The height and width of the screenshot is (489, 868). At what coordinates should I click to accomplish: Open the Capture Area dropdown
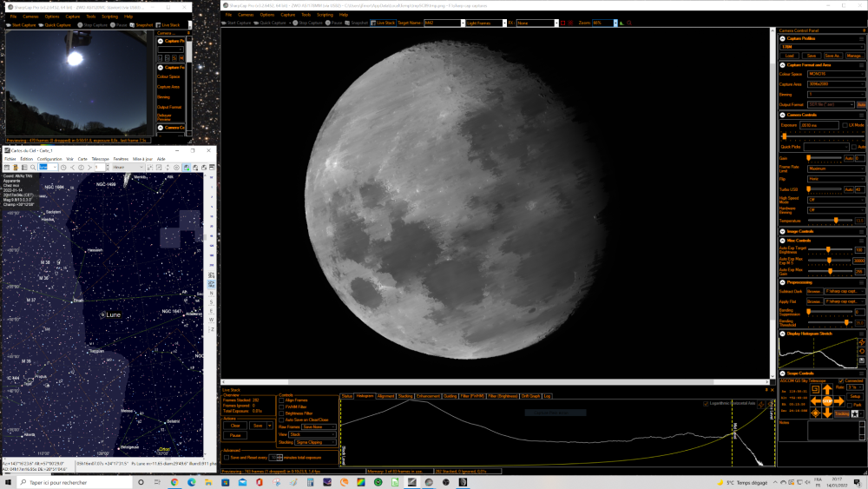pos(837,84)
